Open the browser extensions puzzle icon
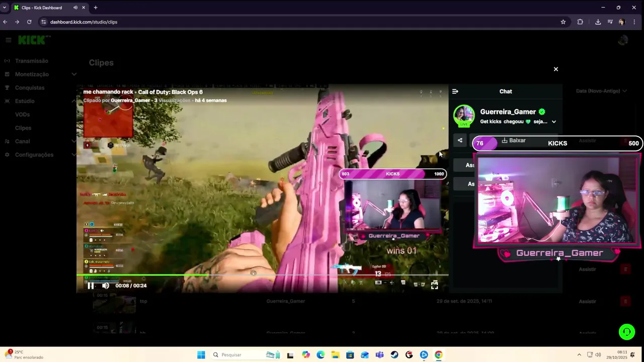The width and height of the screenshot is (644, 362). pyautogui.click(x=580, y=22)
